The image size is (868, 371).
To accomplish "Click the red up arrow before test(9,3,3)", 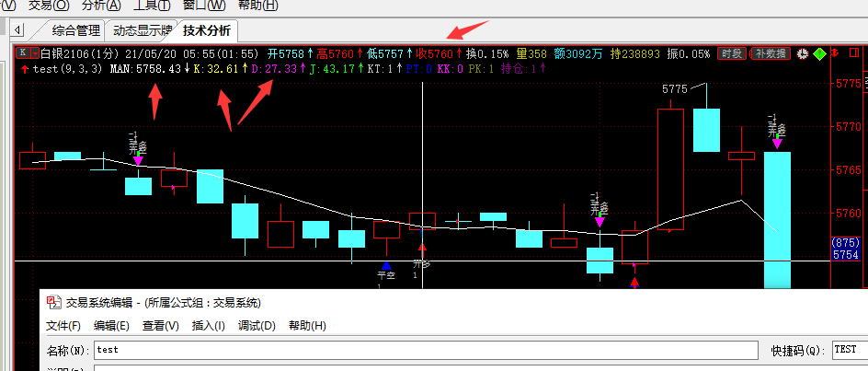I will coord(24,69).
